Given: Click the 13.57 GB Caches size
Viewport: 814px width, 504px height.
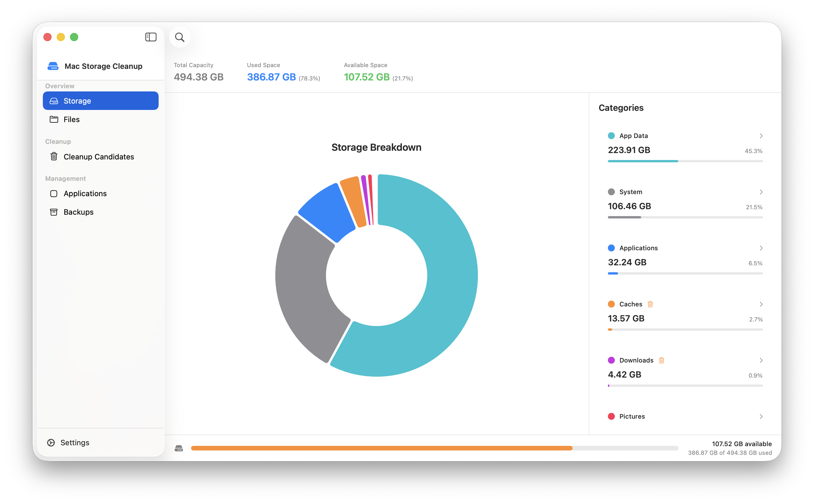Looking at the screenshot, I should tap(626, 318).
